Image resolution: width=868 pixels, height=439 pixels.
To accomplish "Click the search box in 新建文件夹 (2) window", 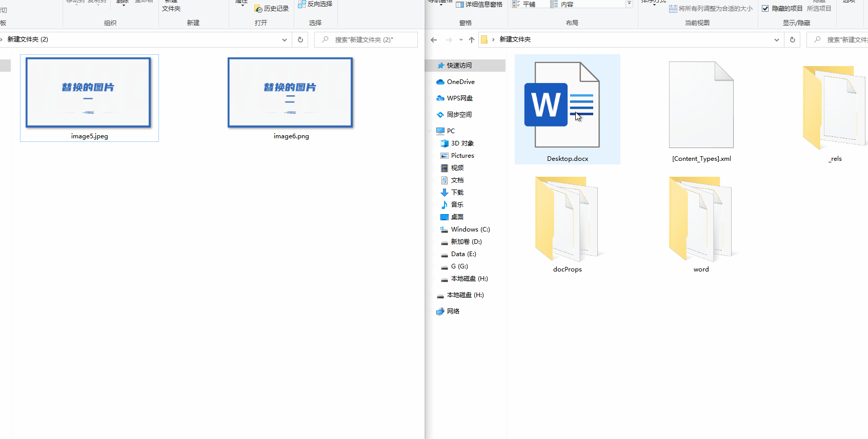I will point(366,39).
